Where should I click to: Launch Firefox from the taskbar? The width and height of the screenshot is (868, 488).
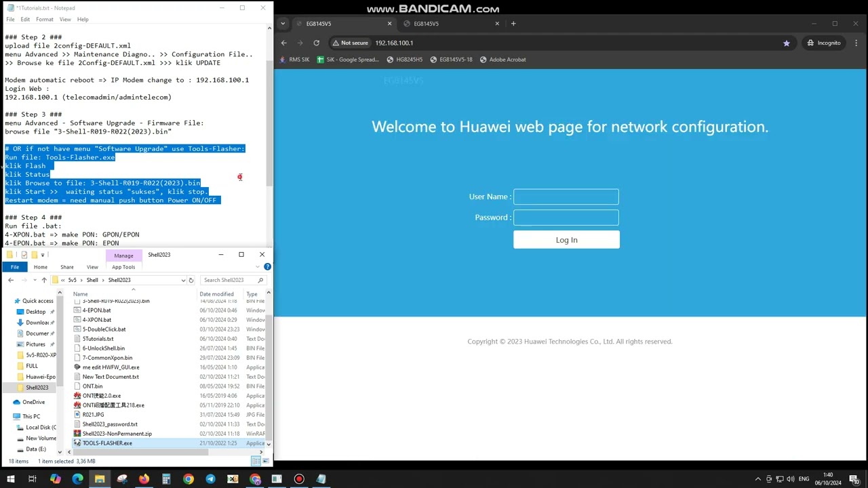pyautogui.click(x=144, y=479)
